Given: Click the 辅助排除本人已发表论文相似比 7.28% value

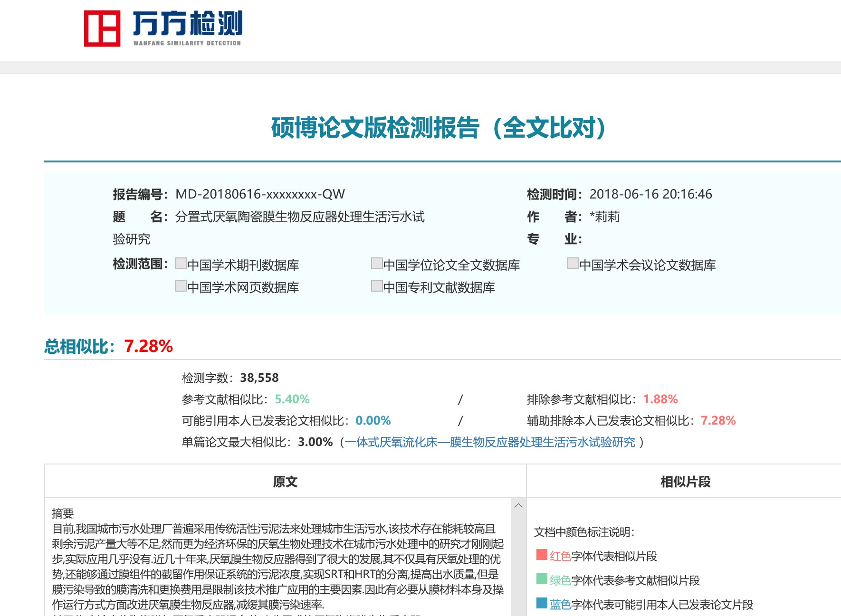Looking at the screenshot, I should click(x=718, y=421).
